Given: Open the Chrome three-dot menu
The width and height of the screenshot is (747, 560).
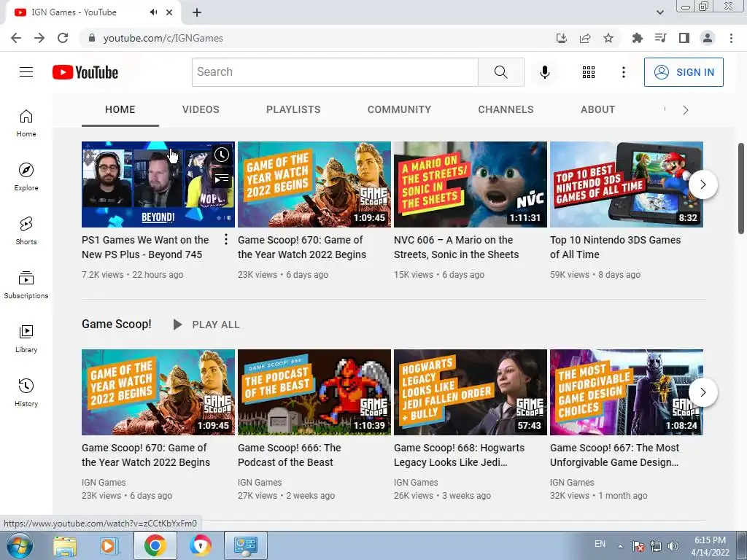Looking at the screenshot, I should point(731,38).
